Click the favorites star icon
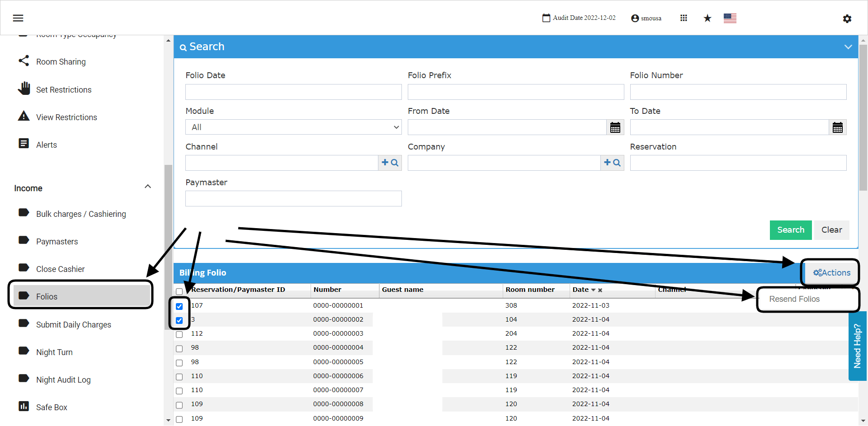The width and height of the screenshot is (868, 426). tap(708, 18)
